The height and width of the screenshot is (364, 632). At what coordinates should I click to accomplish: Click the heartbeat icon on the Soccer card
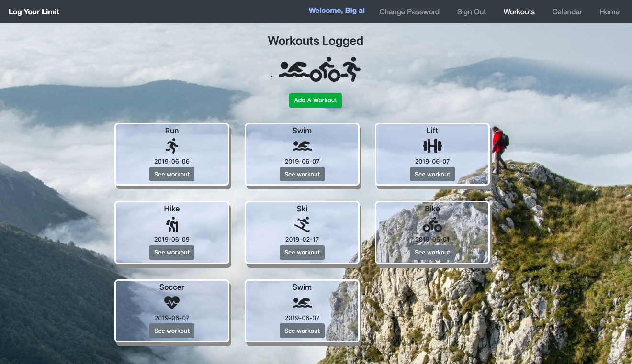(x=172, y=302)
